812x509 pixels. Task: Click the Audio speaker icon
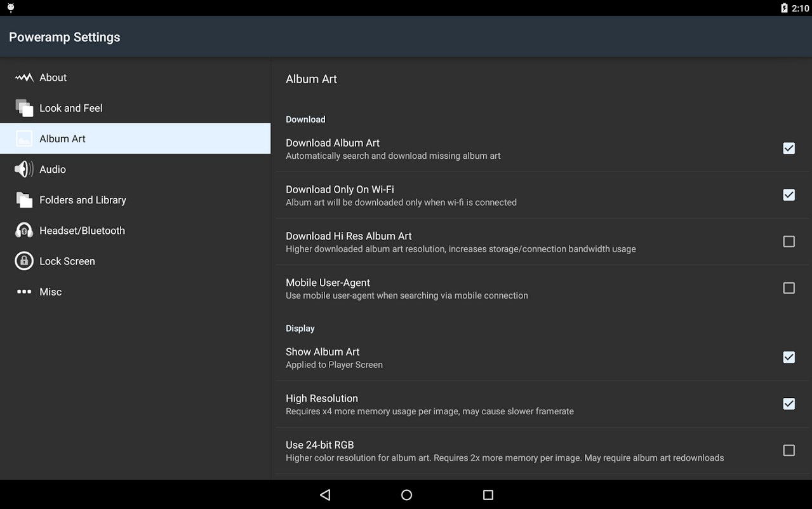(x=24, y=169)
